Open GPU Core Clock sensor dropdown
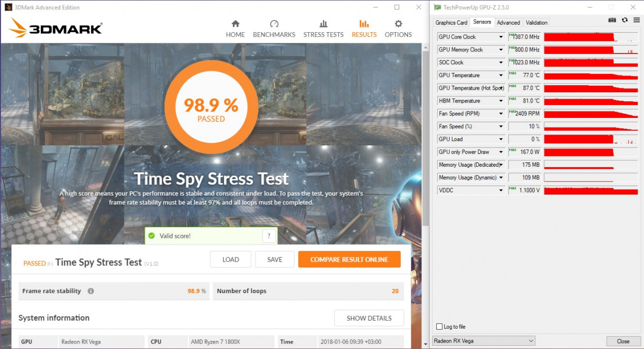Image resolution: width=644 pixels, height=349 pixels. (501, 37)
